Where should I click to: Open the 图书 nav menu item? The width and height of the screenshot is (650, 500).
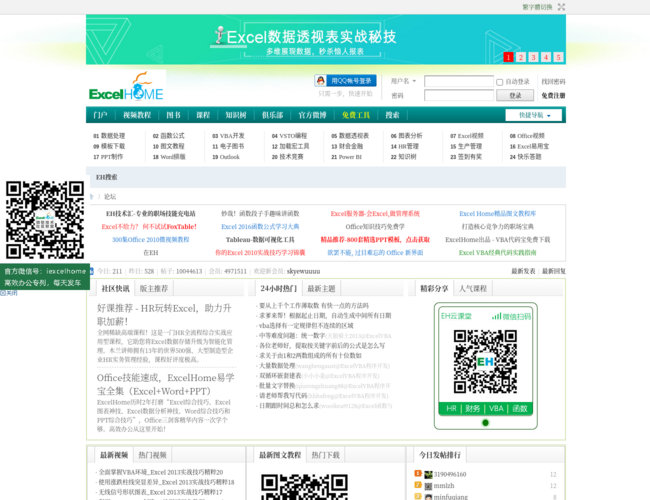[173, 115]
